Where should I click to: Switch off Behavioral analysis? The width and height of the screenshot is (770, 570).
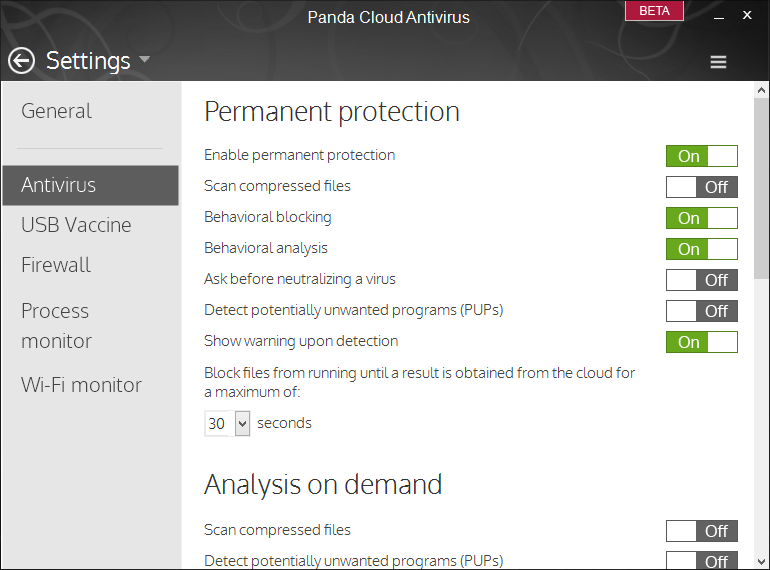(701, 249)
